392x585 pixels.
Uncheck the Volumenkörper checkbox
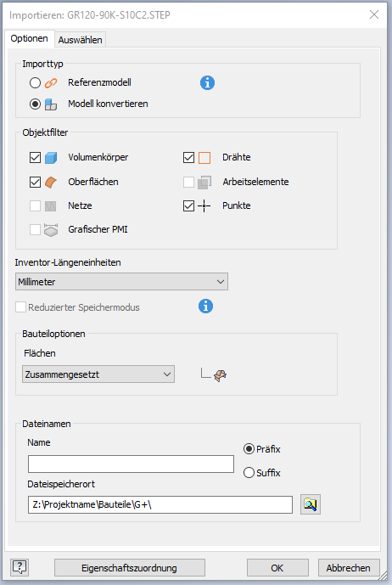tap(35, 157)
